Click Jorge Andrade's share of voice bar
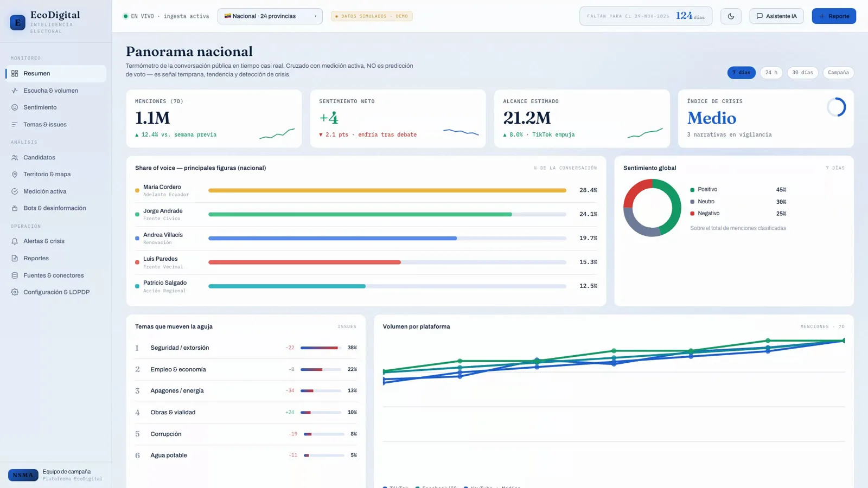 (387, 214)
